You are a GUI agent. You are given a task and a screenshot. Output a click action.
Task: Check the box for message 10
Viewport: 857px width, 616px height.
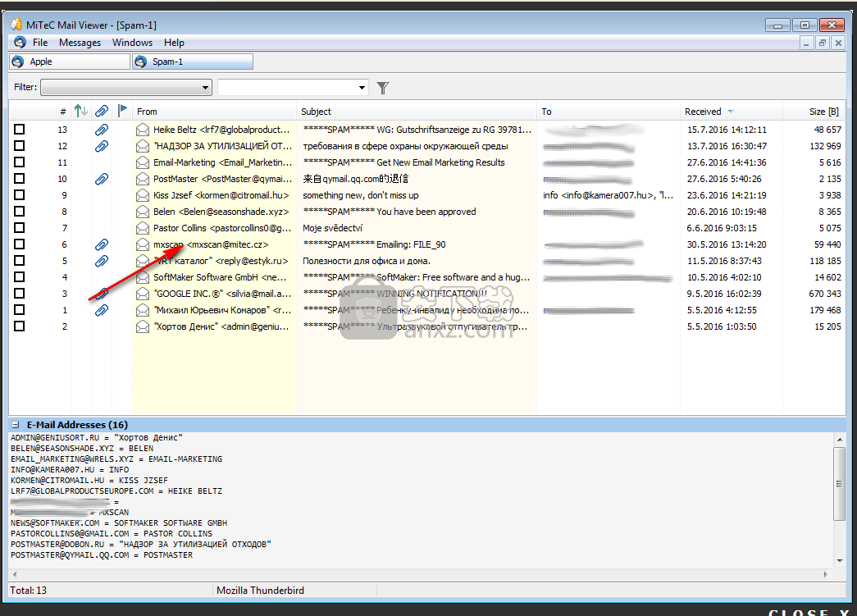[19, 178]
